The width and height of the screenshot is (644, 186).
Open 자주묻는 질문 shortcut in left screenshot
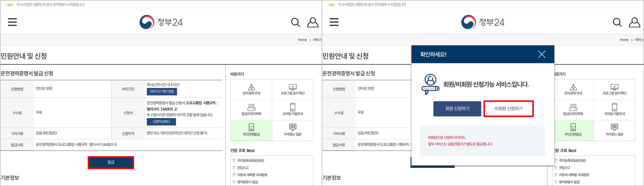click(x=292, y=130)
